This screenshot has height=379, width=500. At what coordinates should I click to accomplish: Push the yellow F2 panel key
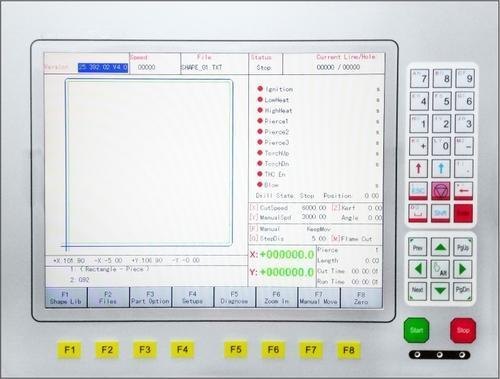click(x=107, y=350)
